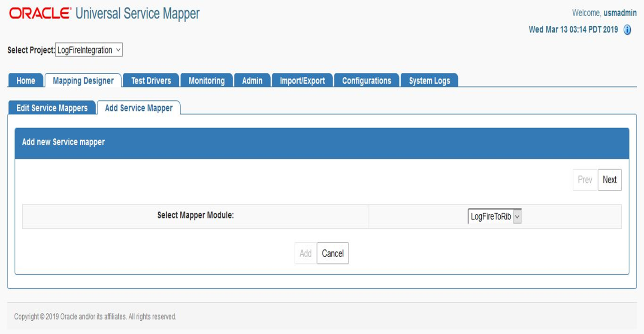Select the Add Service Mapper sub-tab
The width and height of the screenshot is (644, 334).
[x=139, y=108]
